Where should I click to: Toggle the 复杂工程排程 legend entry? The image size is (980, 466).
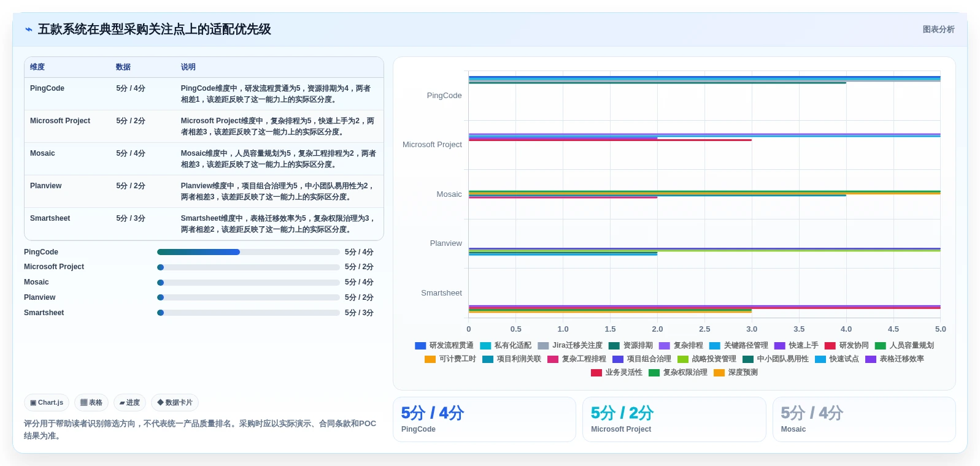click(x=577, y=359)
